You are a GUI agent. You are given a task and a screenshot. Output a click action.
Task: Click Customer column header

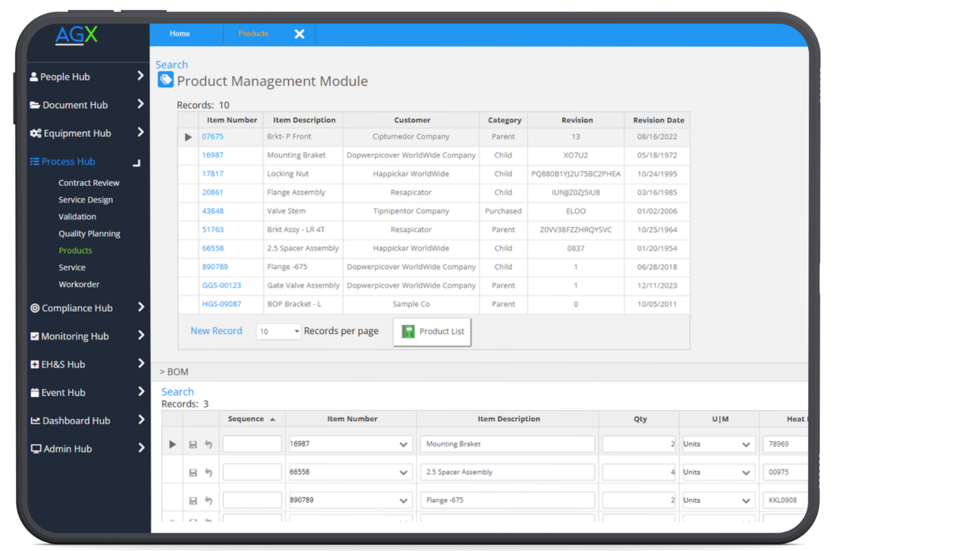[x=412, y=121]
